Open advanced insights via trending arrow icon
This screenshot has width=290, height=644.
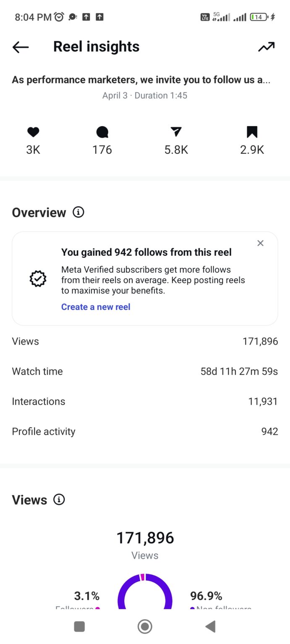[x=266, y=47]
